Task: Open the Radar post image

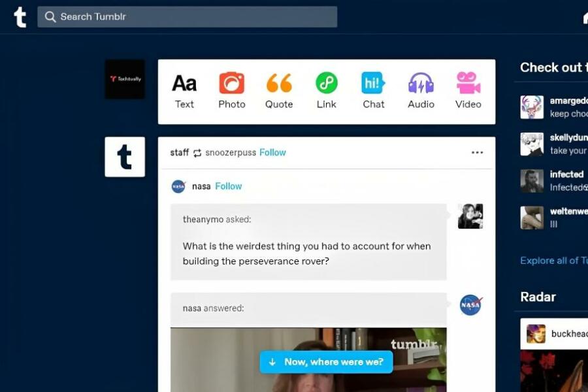Action: click(554, 371)
